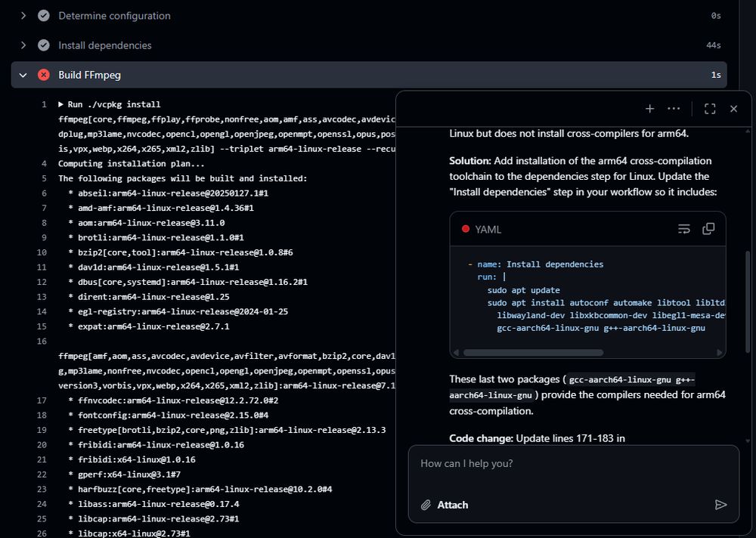Click the red YAML language dot icon

(465, 229)
